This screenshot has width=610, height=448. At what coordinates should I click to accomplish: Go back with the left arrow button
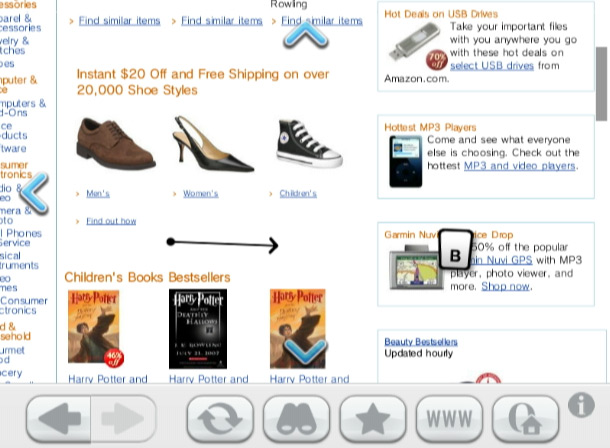59,418
